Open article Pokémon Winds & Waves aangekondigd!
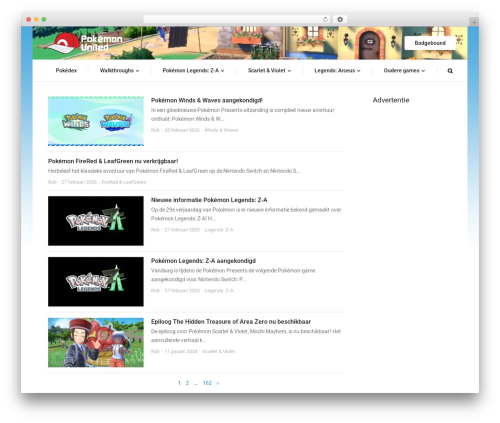Viewport: 500px width, 423px height. [x=207, y=100]
